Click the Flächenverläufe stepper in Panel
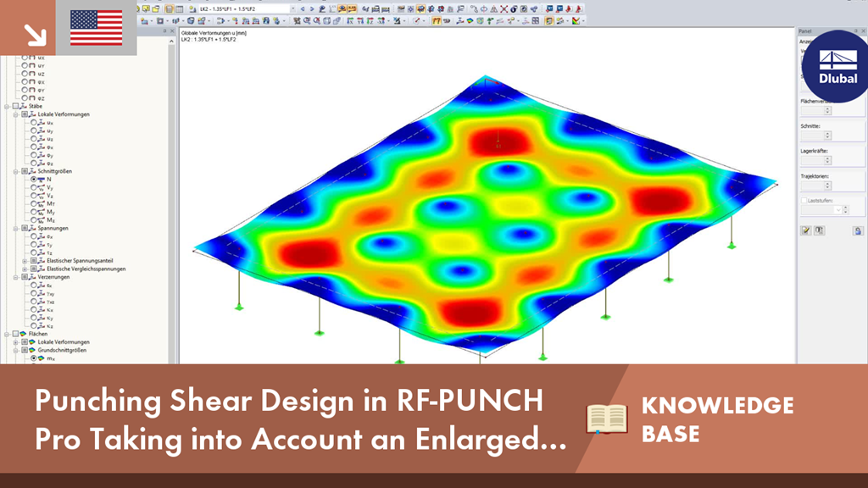 (x=827, y=110)
